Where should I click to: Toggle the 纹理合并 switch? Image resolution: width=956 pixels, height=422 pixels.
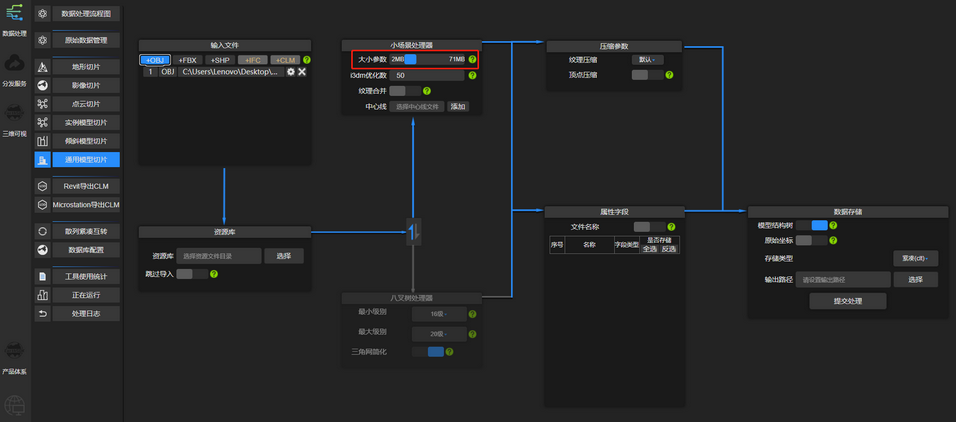[x=405, y=91]
